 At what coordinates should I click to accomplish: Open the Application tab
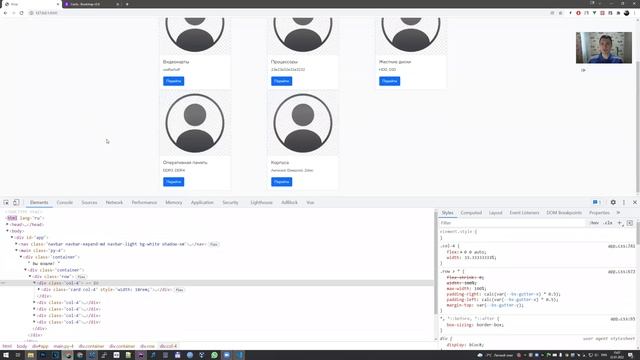(x=202, y=202)
